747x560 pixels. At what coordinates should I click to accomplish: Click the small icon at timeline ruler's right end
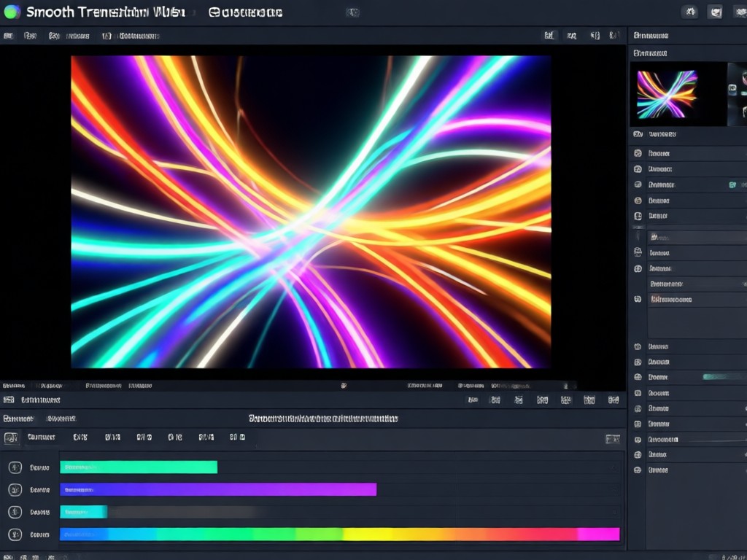(613, 438)
